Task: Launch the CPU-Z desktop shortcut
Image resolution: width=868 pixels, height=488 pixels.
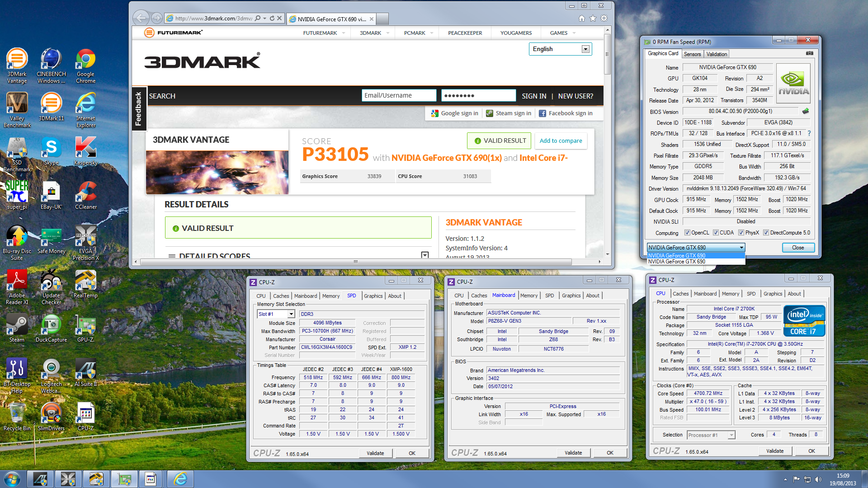Action: click(x=85, y=417)
